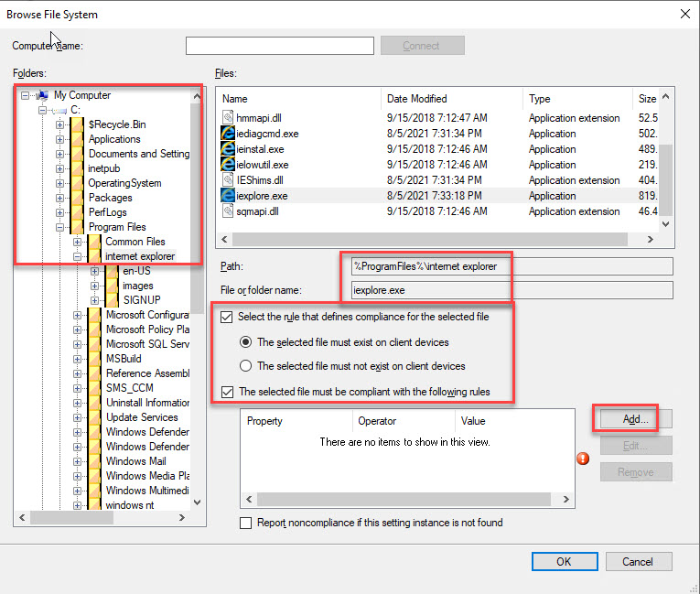Toggle 'Select the rule that defines compliance' checkbox
The height and width of the screenshot is (594, 700).
[x=227, y=318]
